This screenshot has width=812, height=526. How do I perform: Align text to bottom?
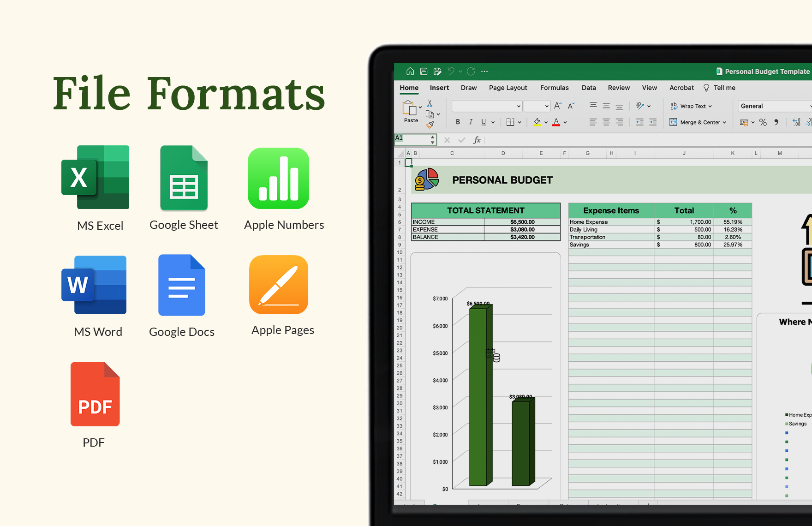tap(619, 107)
